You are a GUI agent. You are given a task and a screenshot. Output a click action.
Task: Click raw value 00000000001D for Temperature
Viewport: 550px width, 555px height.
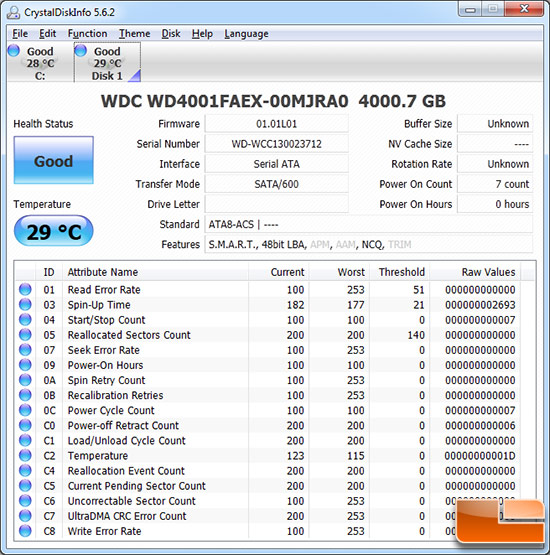click(x=480, y=456)
